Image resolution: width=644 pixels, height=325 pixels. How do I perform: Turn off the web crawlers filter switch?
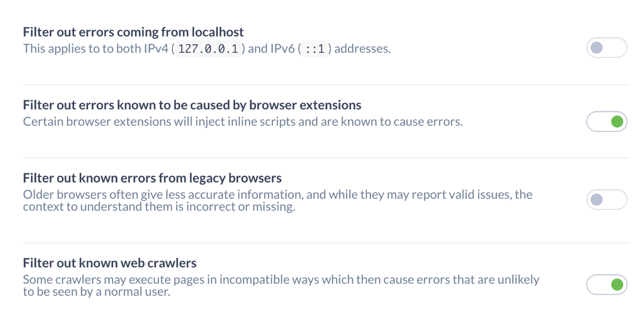(x=606, y=285)
